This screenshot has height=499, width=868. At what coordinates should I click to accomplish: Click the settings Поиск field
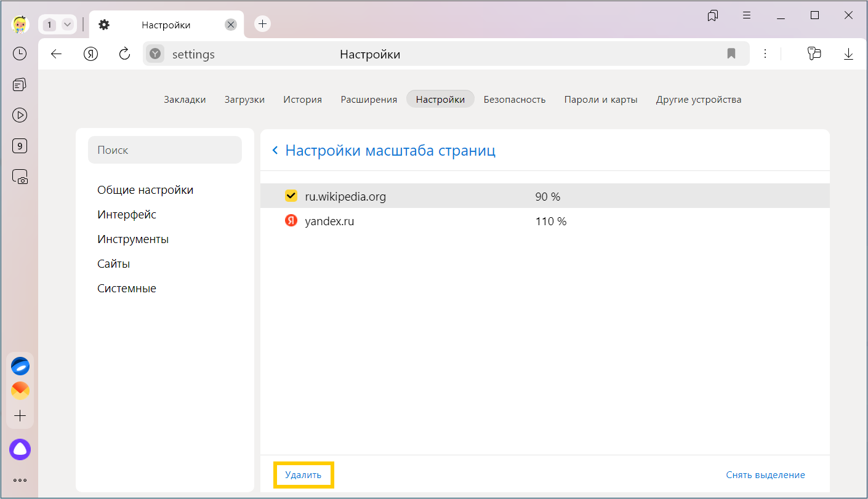tap(165, 150)
